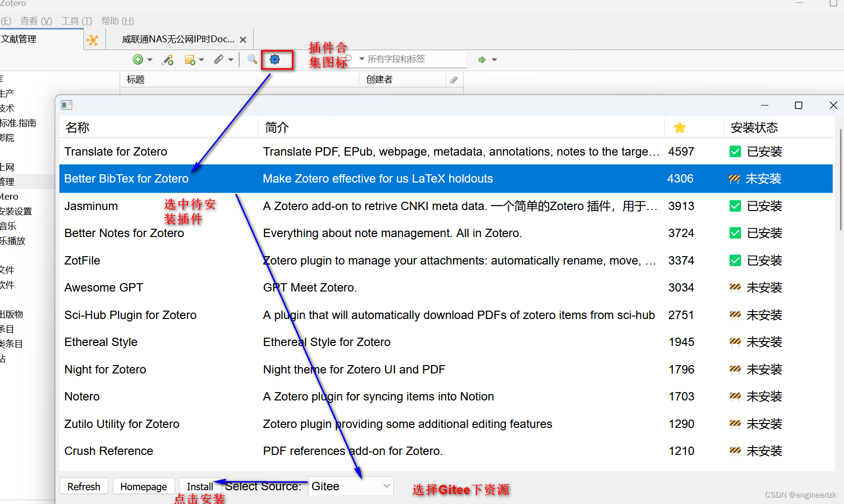The height and width of the screenshot is (504, 844).
Task: Select the 标准.指南 collection in sidebar
Action: coord(18,123)
